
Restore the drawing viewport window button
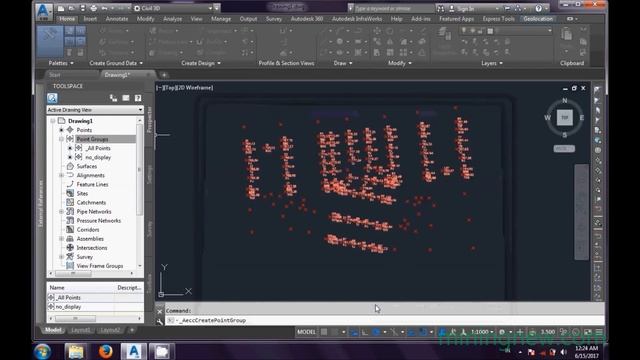pyautogui.click(x=574, y=88)
